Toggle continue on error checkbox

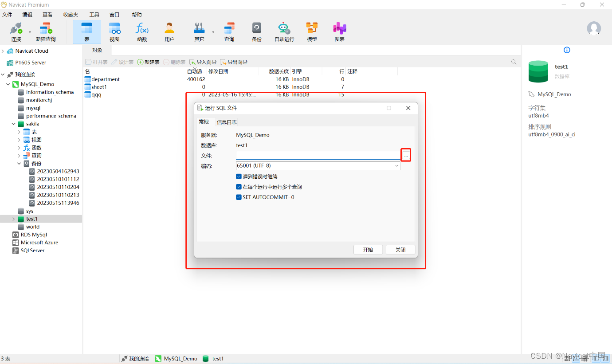pyautogui.click(x=239, y=176)
